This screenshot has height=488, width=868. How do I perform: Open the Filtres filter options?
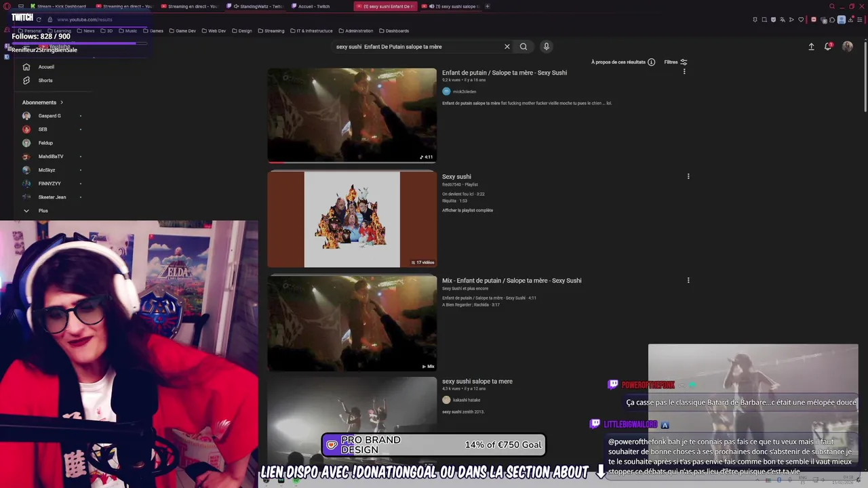coord(675,62)
